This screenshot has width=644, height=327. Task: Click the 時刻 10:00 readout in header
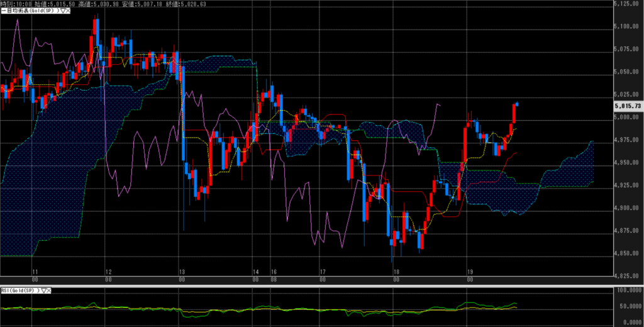[16, 4]
